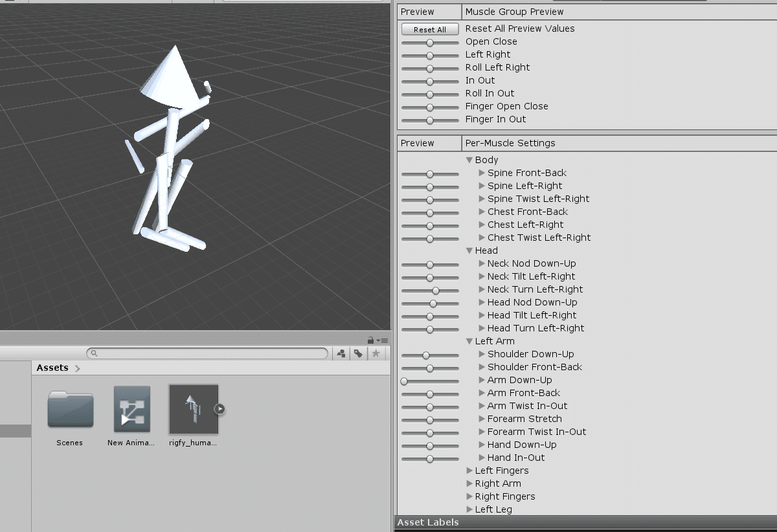Click the Per-Muscle Settings header
The image size is (777, 532).
510,143
